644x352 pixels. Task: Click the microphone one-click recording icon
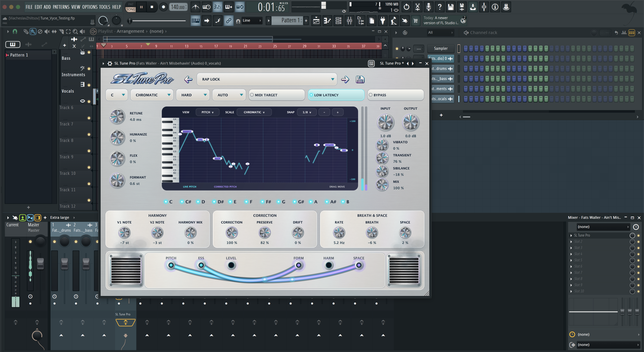(x=429, y=7)
